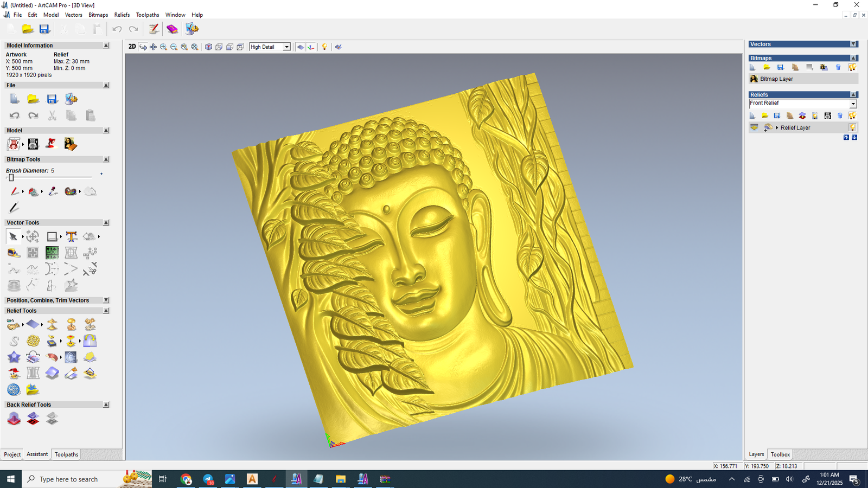The image size is (868, 488).
Task: Switch to the 2D view
Action: tap(132, 47)
